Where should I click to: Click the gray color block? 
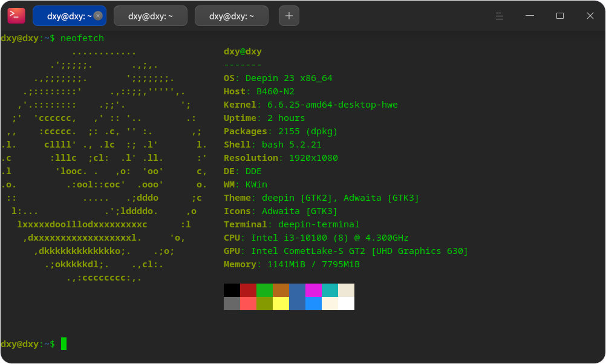[232, 304]
